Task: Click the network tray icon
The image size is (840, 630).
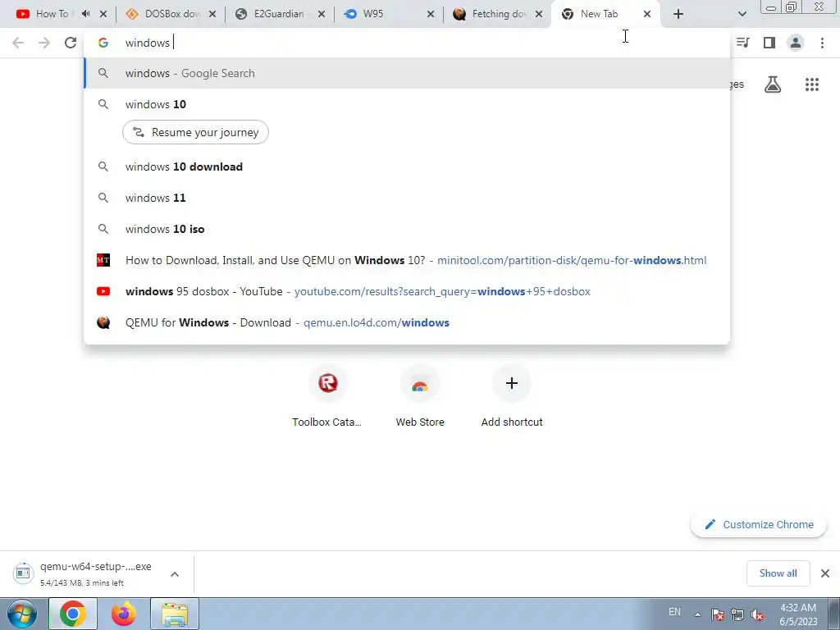Action: 737,614
